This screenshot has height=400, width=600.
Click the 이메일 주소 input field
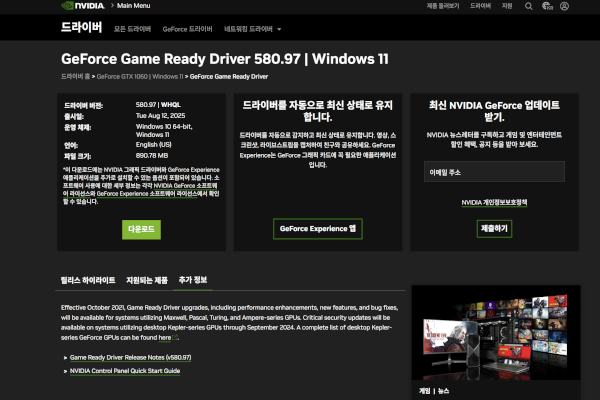tap(494, 172)
